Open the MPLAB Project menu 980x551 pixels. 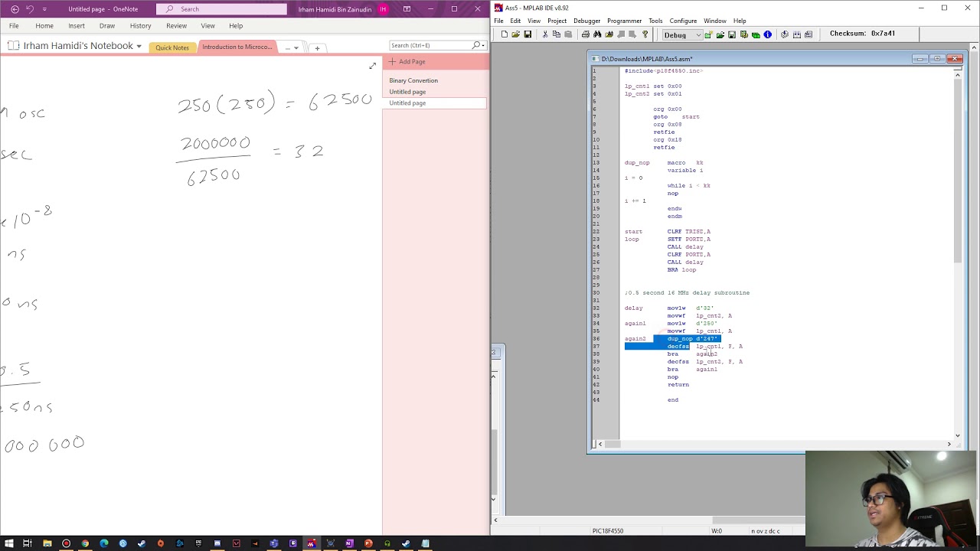click(557, 21)
